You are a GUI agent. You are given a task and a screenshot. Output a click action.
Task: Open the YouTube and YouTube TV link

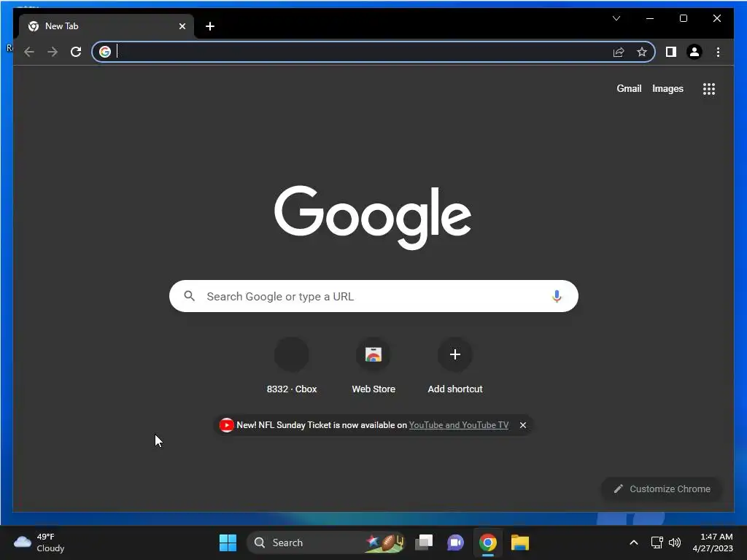click(x=458, y=425)
